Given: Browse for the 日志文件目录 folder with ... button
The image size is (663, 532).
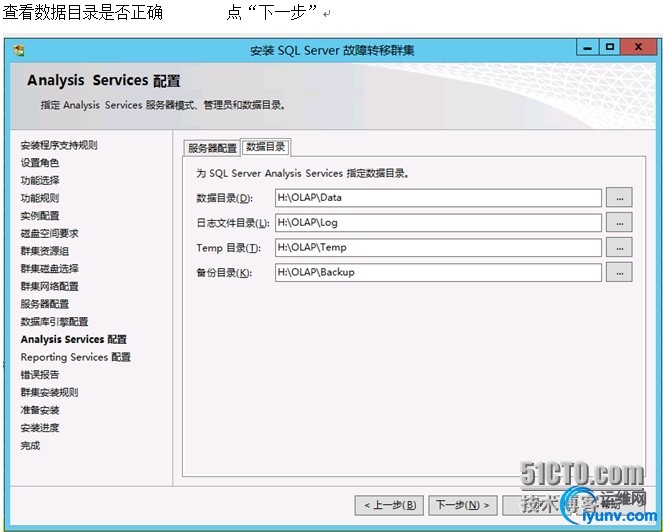Looking at the screenshot, I should click(x=619, y=222).
